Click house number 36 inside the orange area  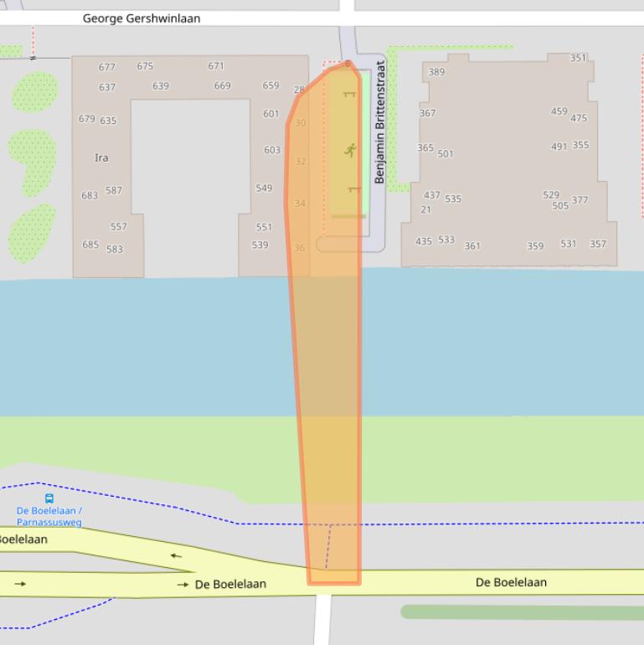pos(300,247)
